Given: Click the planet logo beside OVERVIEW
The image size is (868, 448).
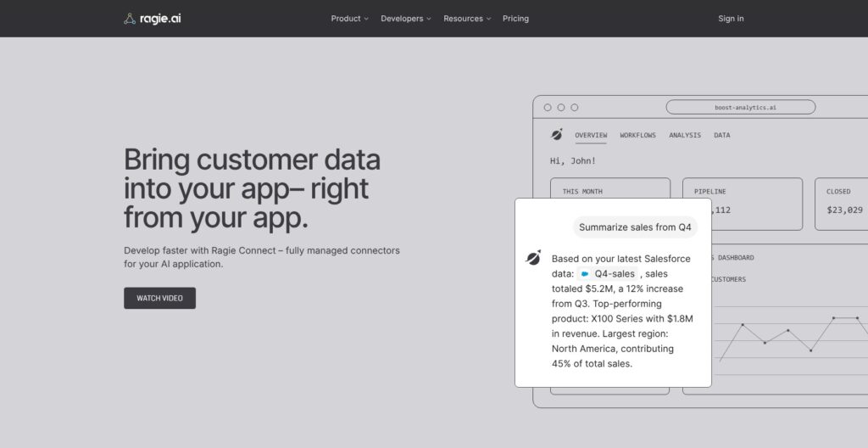Looking at the screenshot, I should (557, 134).
